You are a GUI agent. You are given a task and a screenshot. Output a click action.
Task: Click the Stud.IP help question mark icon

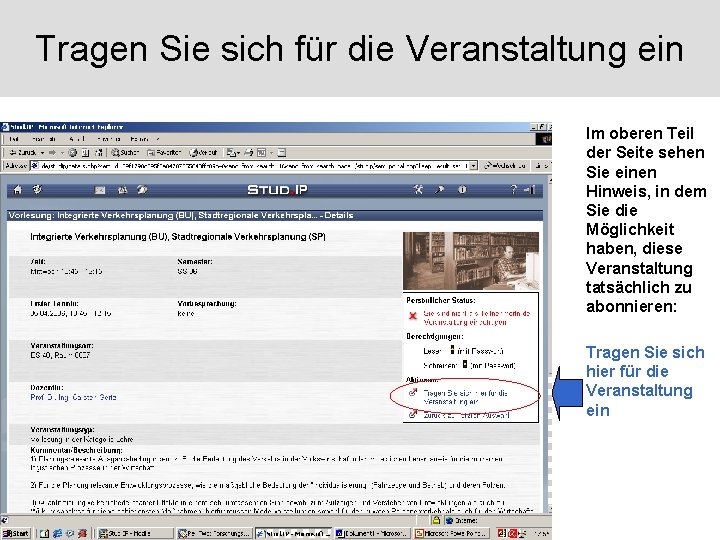(513, 190)
